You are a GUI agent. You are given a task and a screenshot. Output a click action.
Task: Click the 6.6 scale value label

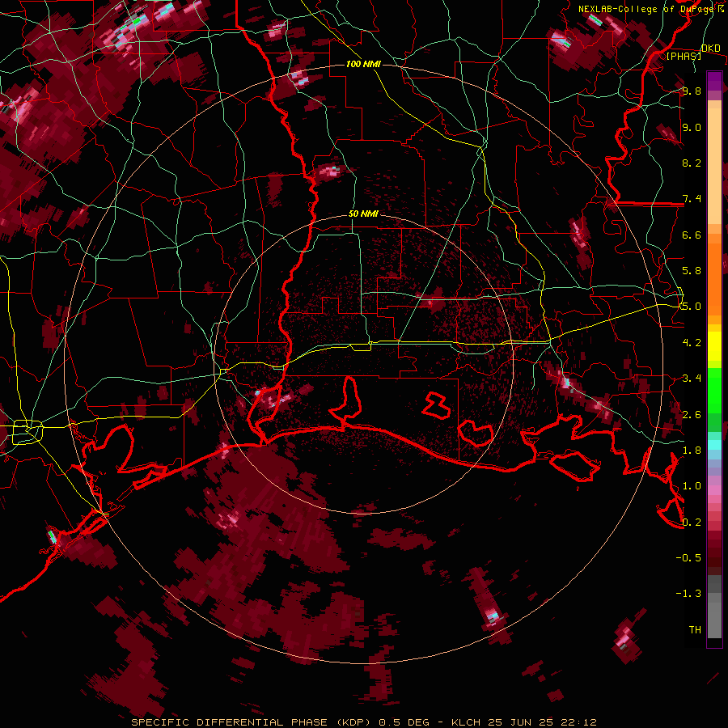pos(692,235)
